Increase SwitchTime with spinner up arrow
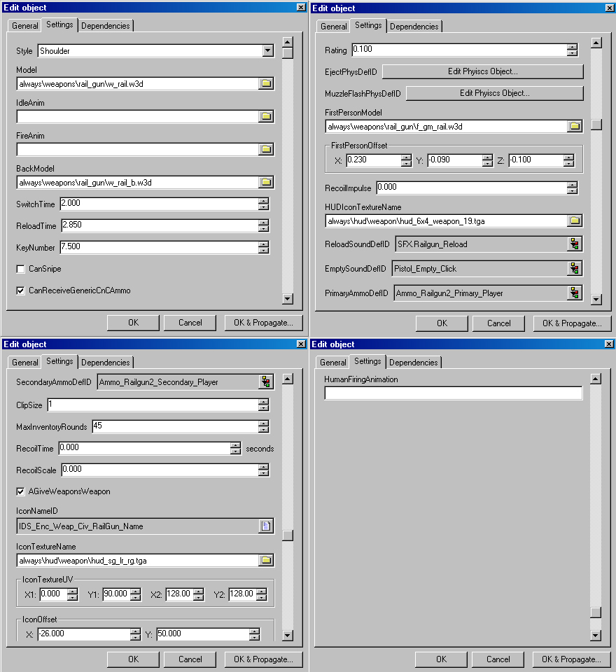This screenshot has width=616, height=672. pos(263,201)
